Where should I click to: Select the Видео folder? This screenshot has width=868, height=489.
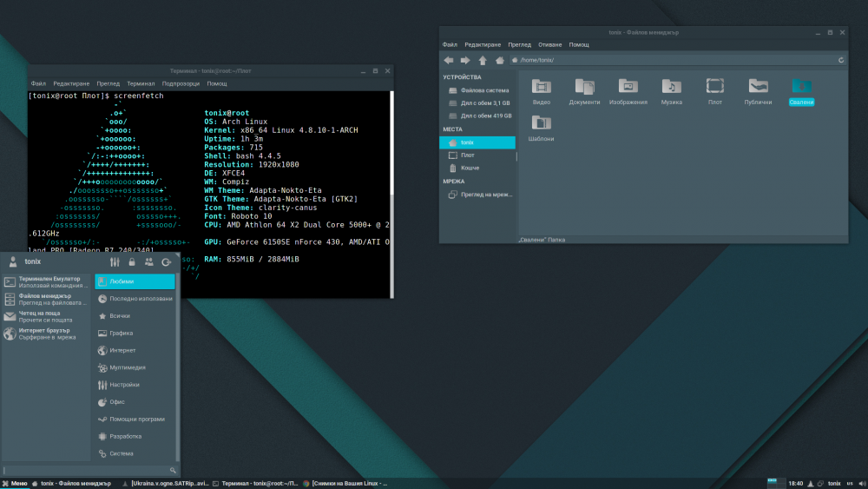pos(542,91)
